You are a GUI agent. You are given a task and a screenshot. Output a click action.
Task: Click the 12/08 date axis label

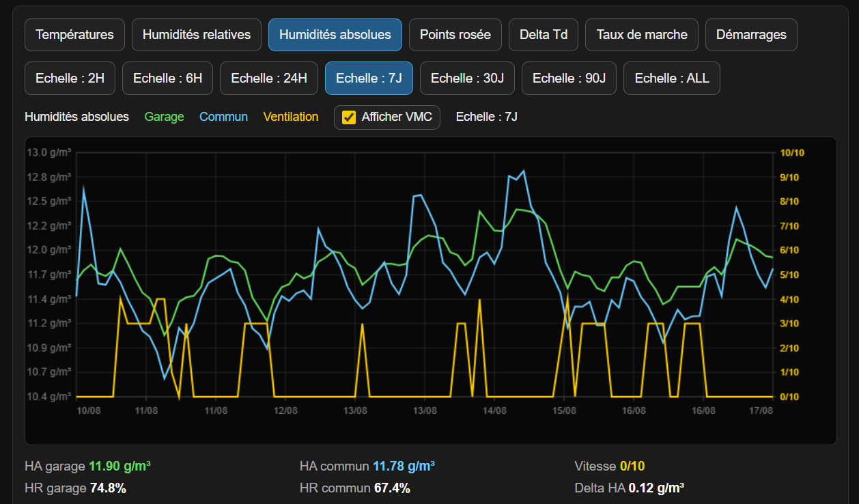[x=285, y=410]
